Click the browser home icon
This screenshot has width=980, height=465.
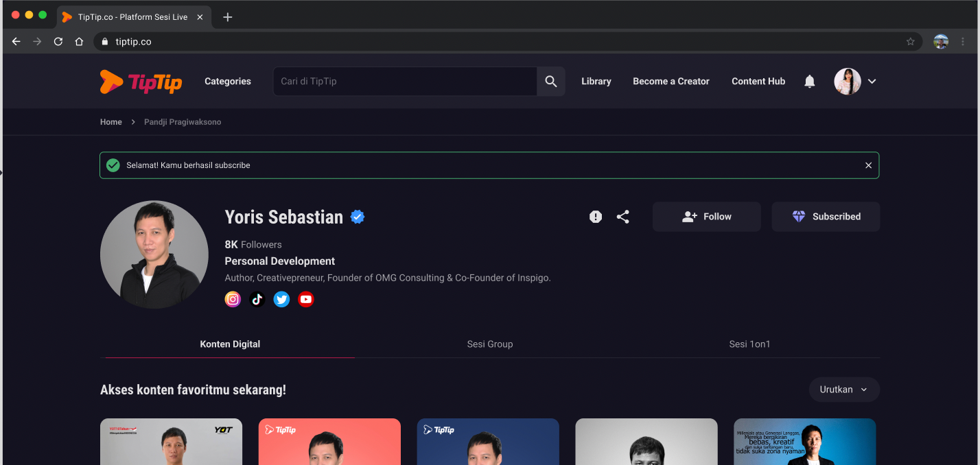click(x=79, y=41)
